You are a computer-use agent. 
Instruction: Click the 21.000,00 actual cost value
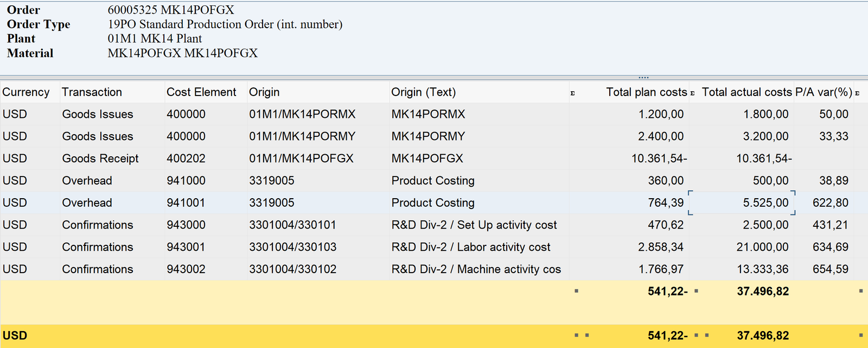coord(762,247)
